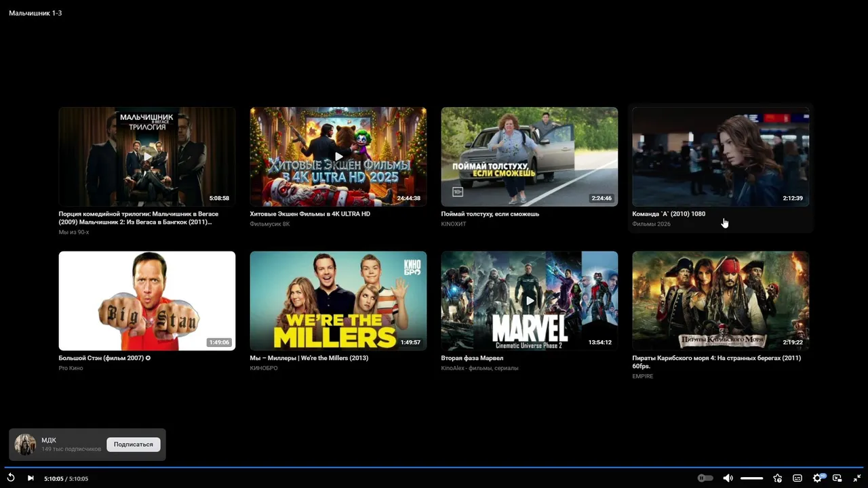Click the video title 'Мальчишник 1-3'
Viewport: 868px width, 488px height.
35,13
